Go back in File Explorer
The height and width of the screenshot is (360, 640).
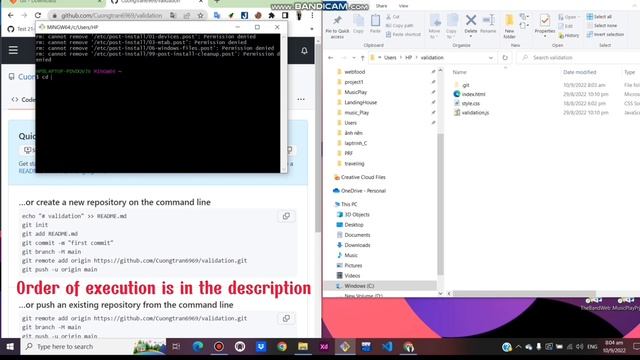tap(331, 58)
